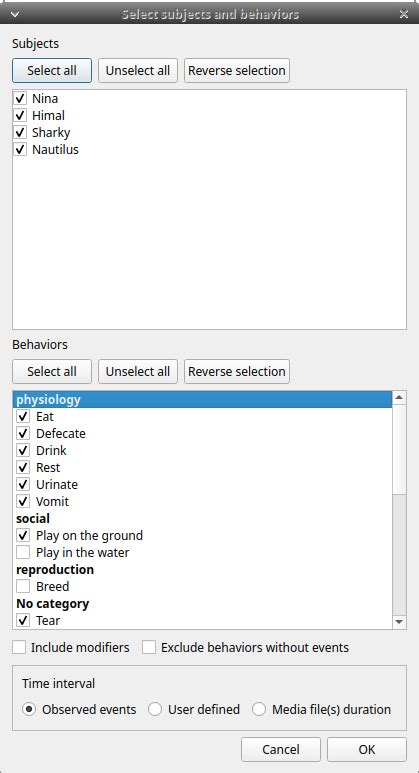Uncheck the Nina subject

[20, 99]
